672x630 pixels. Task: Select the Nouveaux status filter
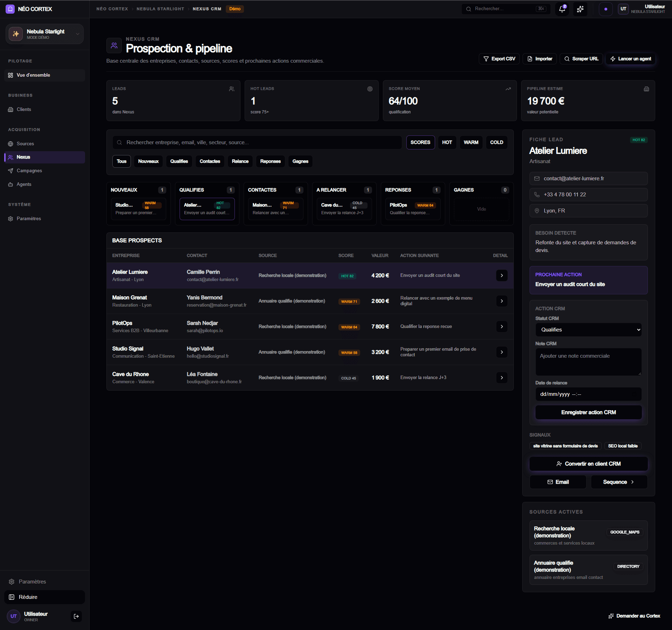click(x=148, y=161)
